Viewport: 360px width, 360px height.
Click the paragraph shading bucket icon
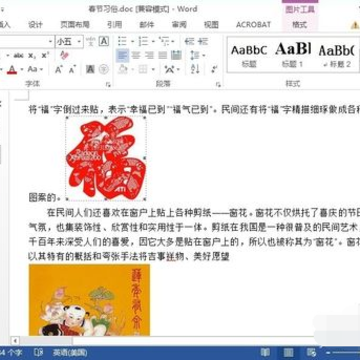pos(123,69)
